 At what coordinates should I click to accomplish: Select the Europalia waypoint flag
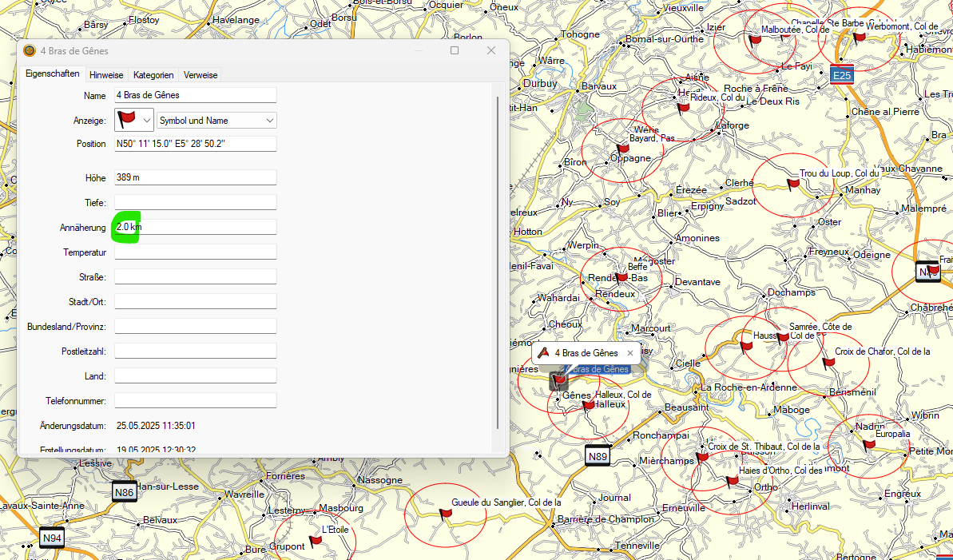[869, 444]
